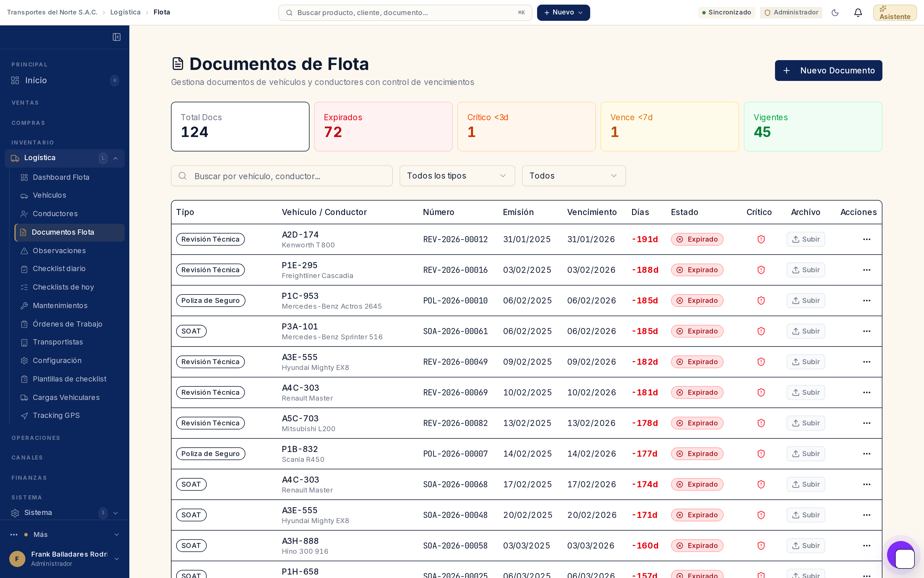Expand the Sistema sidebar section
This screenshot has height=578, width=924.
(x=64, y=513)
